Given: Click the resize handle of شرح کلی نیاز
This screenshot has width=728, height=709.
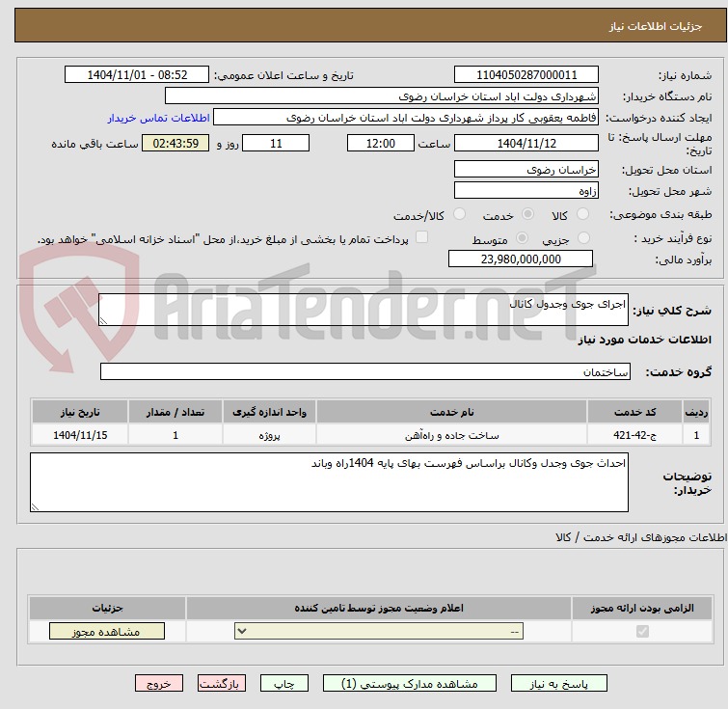Looking at the screenshot, I should (103, 320).
